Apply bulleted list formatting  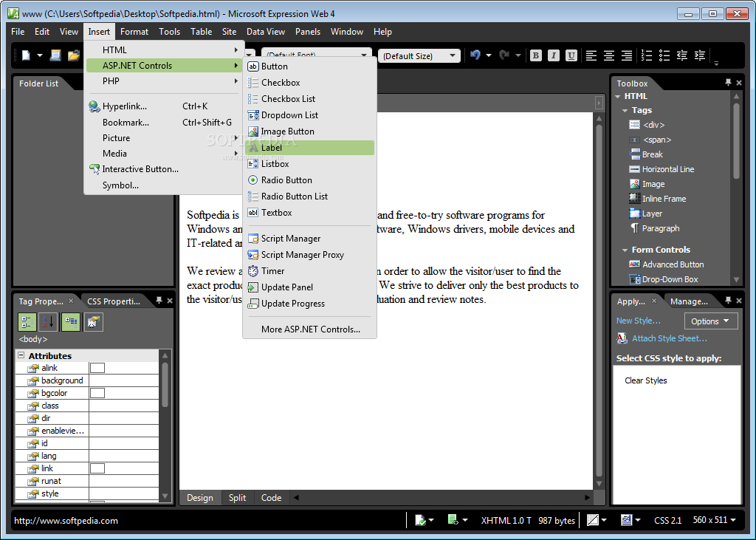(x=664, y=55)
